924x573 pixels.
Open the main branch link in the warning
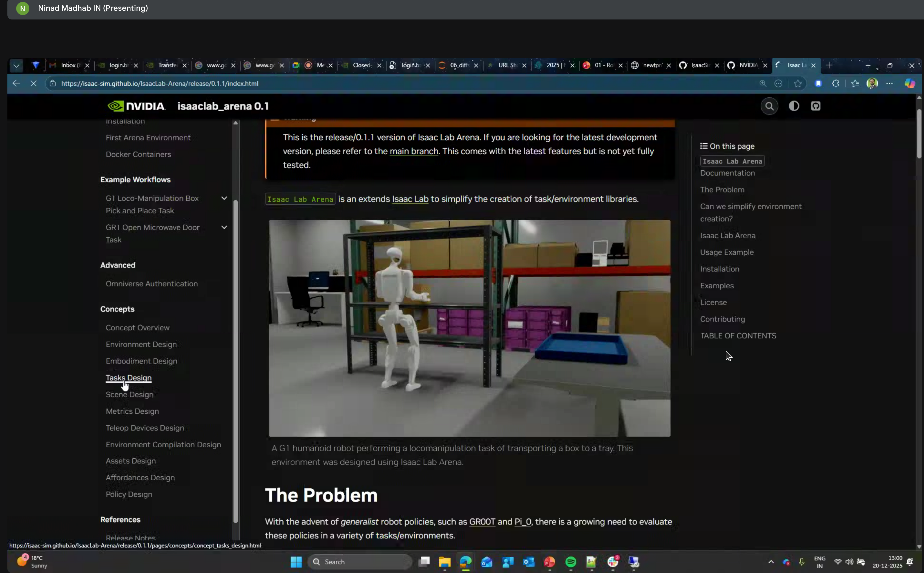(414, 151)
